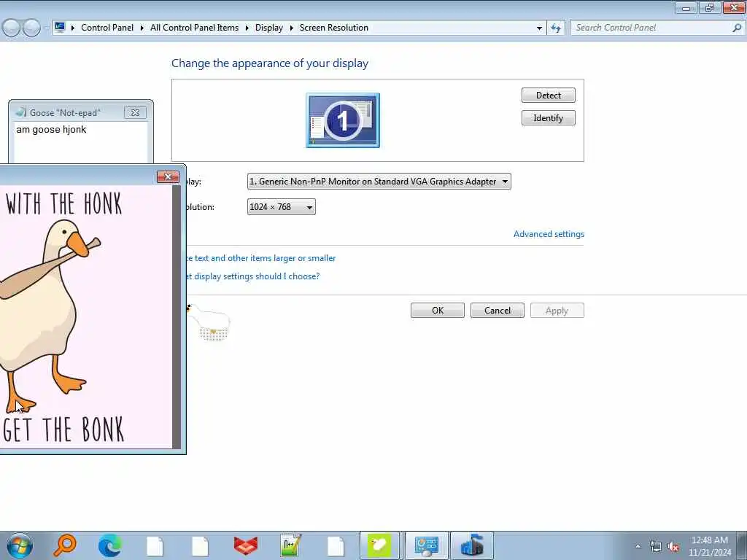Click the Cancel button
The image size is (747, 560).
pos(498,311)
